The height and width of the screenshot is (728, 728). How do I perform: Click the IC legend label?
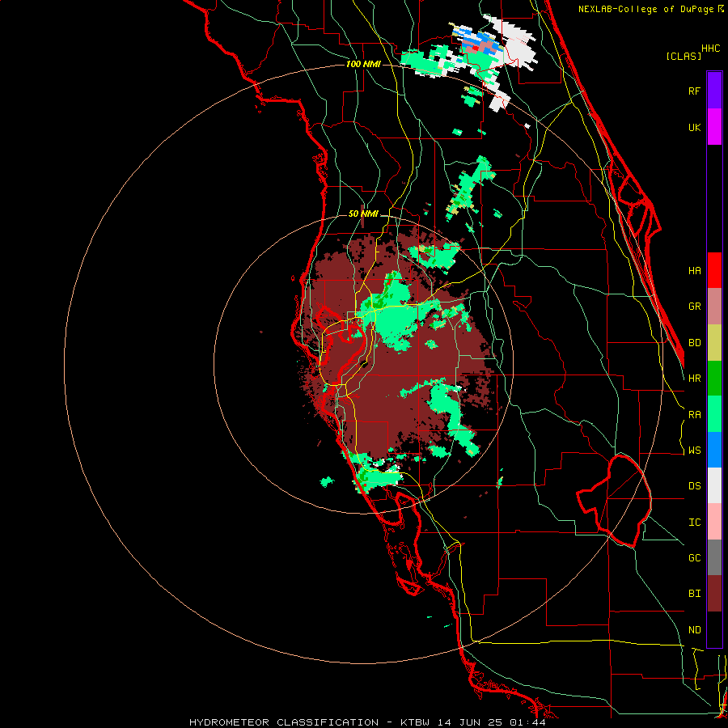pos(694,522)
